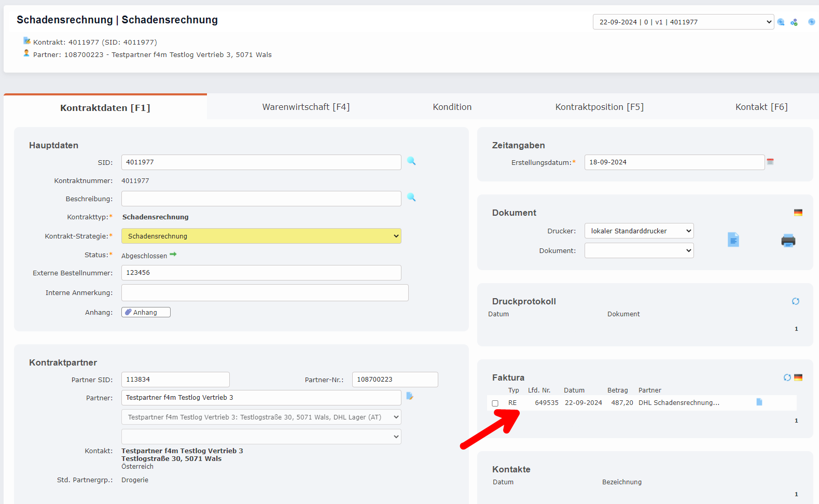Screen dimensions: 819x504
Task: Switch to Kontraktdaten [F1] tab
Action: [x=105, y=107]
